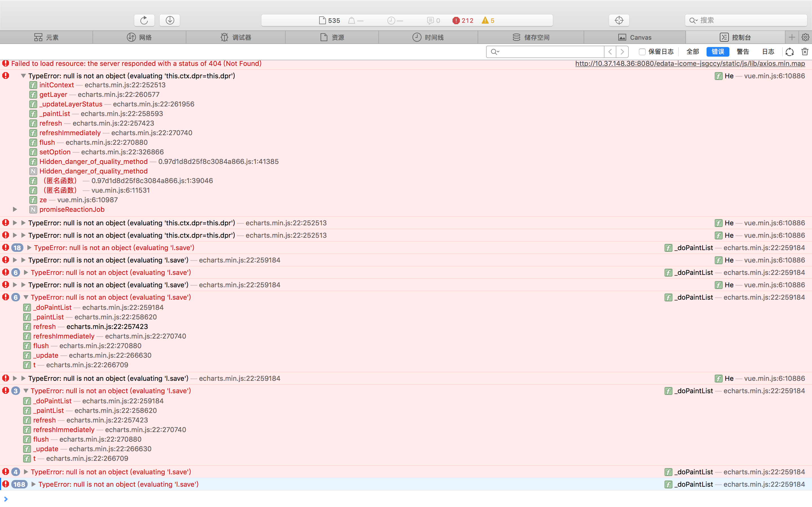
Task: Collapse the 'this.ctx.dpr=this.dpr' error stack trace
Action: (23, 76)
